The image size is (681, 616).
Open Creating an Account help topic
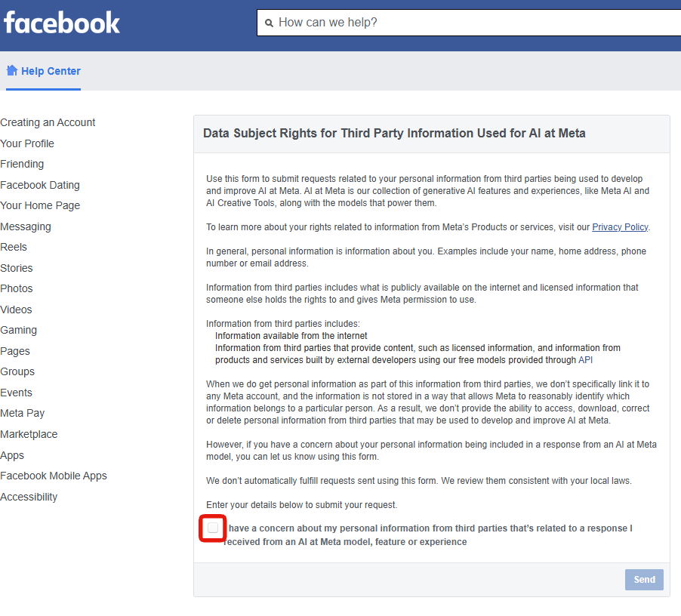coord(48,122)
